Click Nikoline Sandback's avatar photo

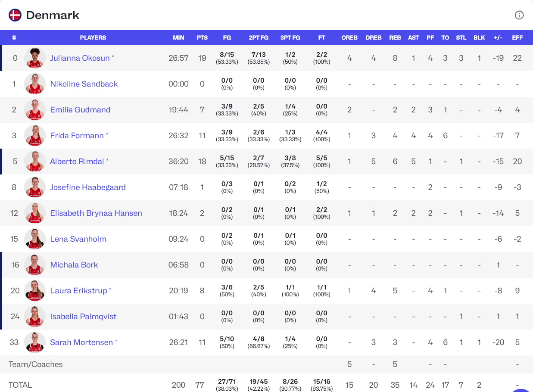click(35, 84)
